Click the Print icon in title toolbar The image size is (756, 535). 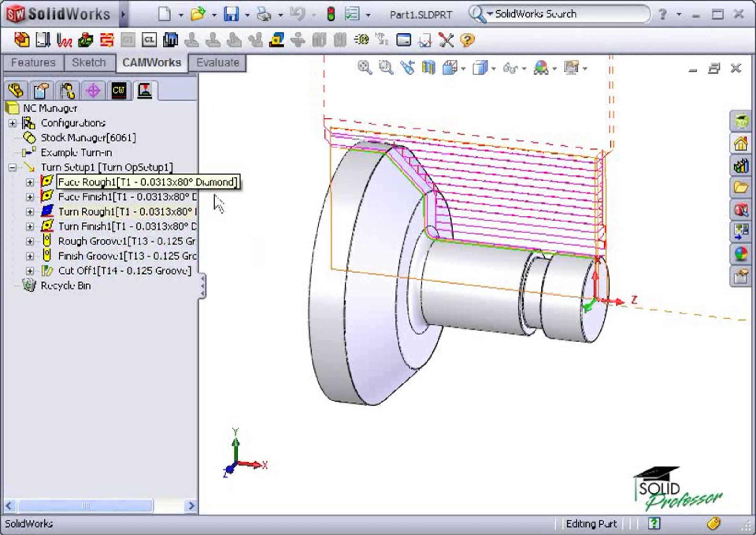(264, 14)
